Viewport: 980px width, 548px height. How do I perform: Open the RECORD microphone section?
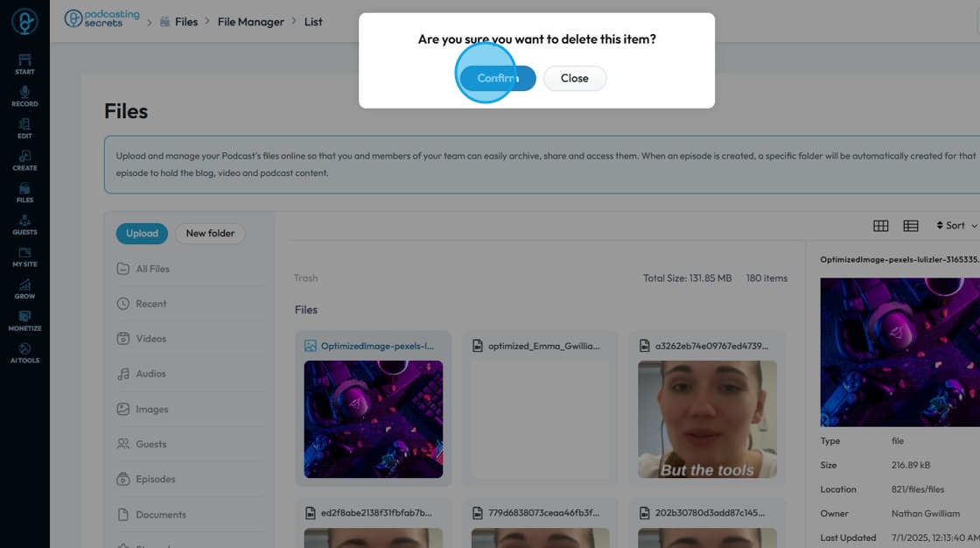(25, 96)
